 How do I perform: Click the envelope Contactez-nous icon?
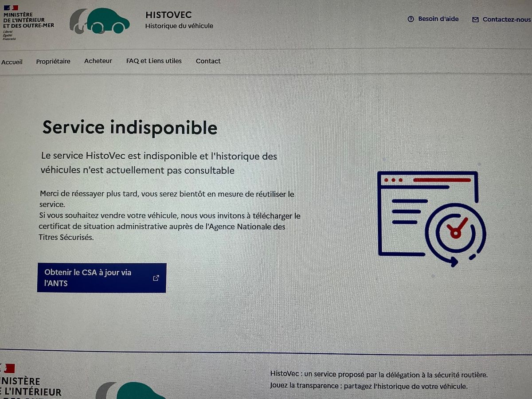(475, 20)
